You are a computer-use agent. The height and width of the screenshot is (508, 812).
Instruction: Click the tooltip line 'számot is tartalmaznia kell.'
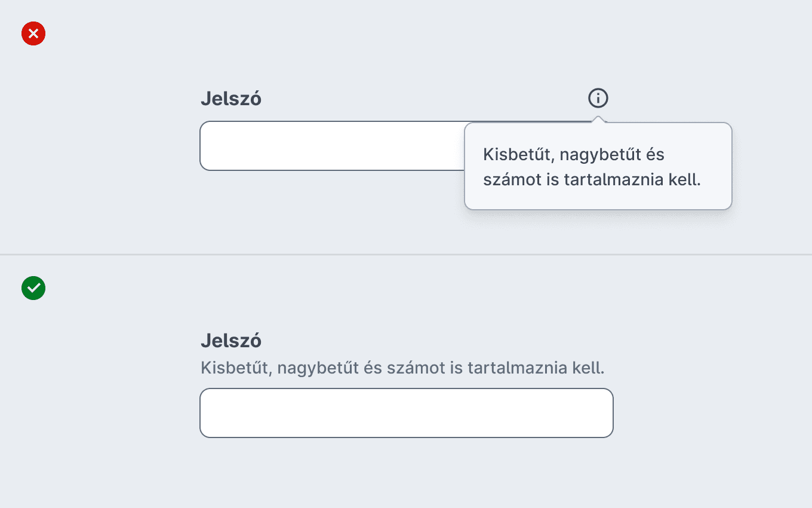pos(592,179)
